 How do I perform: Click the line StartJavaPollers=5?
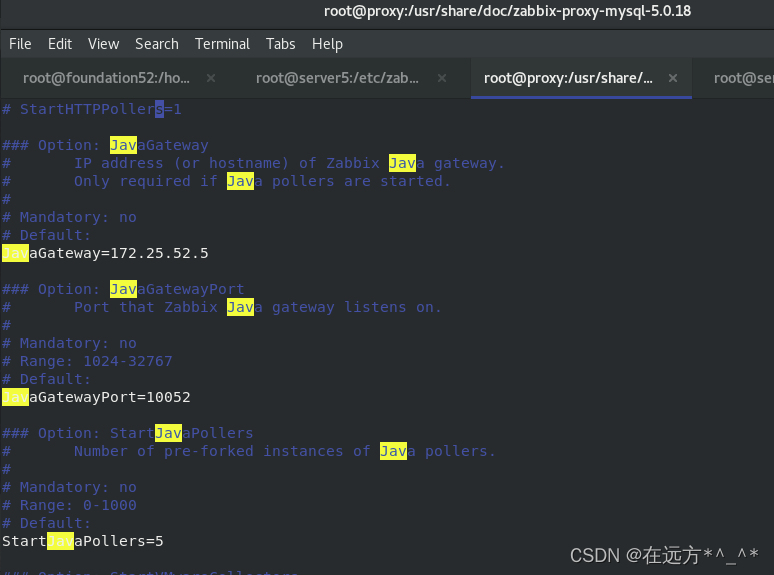tap(82, 541)
